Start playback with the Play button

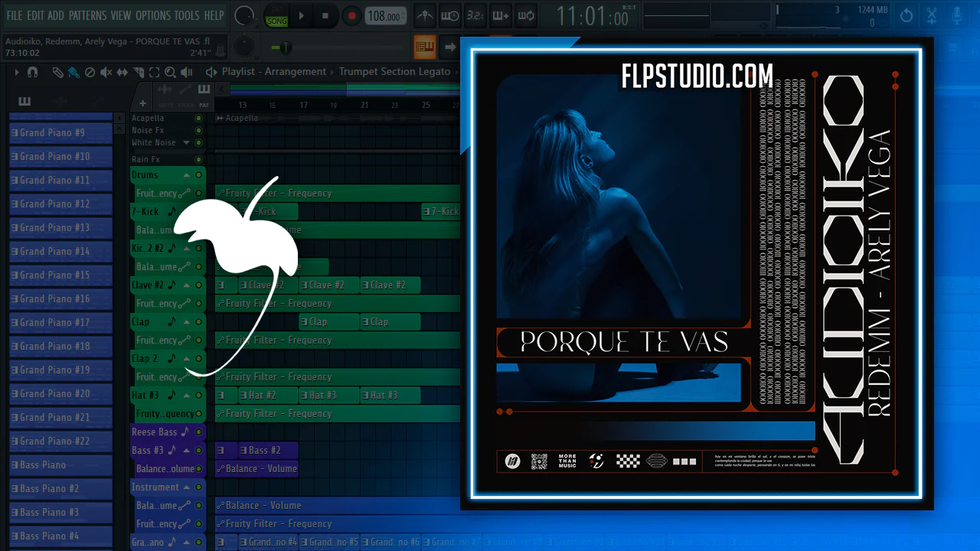pos(302,15)
